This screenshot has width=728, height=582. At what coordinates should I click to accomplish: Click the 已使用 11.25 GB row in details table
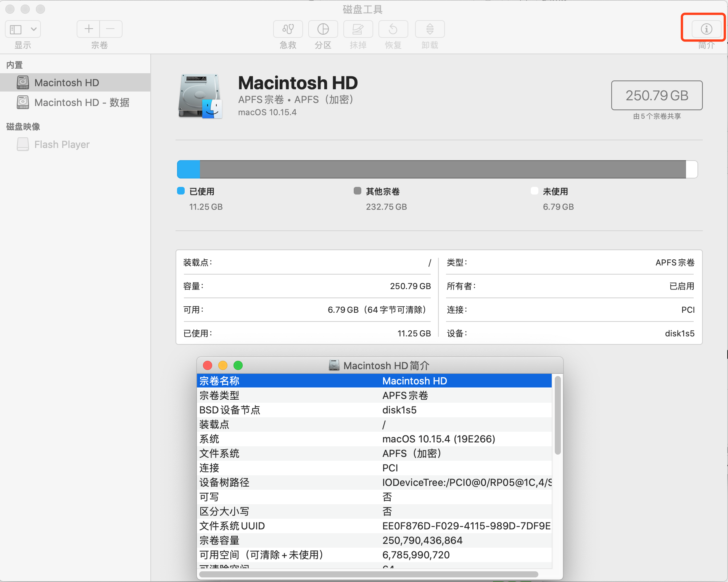click(307, 333)
